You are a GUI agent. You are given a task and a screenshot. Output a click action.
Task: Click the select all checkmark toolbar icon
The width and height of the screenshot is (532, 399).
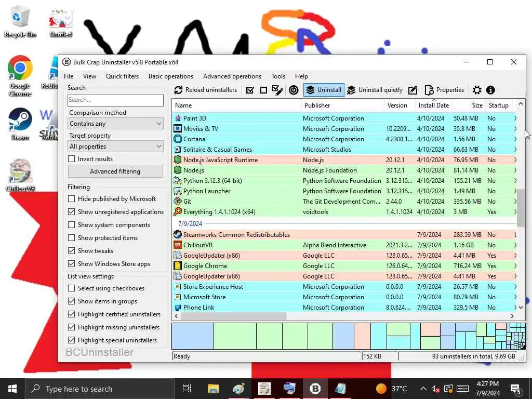250,90
